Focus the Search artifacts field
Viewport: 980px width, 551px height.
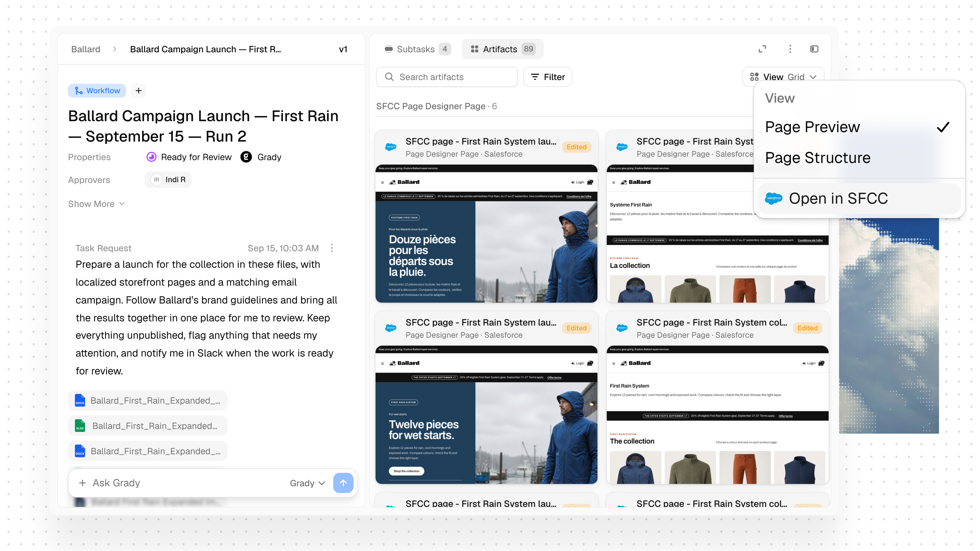pos(447,77)
